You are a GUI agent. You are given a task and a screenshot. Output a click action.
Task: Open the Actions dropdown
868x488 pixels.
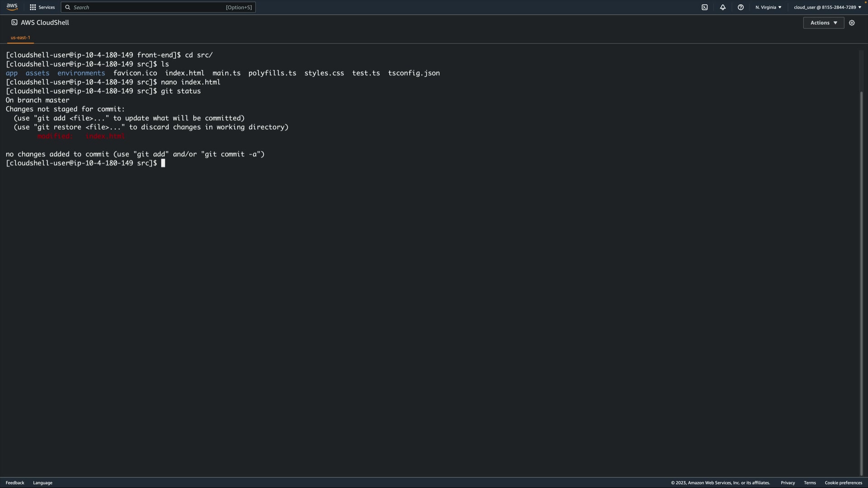tap(823, 23)
